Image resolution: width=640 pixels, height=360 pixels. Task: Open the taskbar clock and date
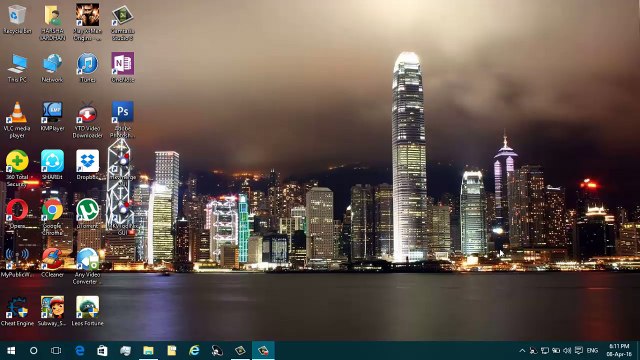point(619,351)
